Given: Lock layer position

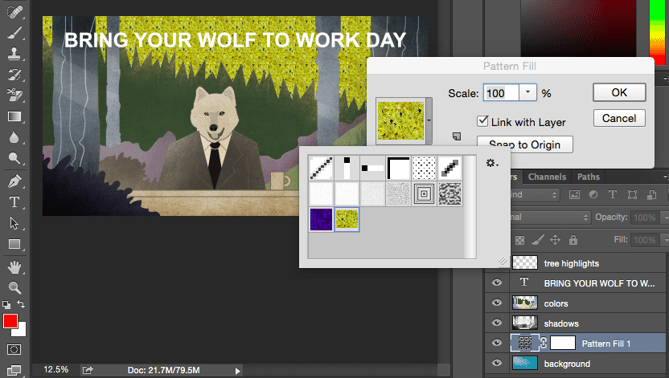Looking at the screenshot, I should point(555,240).
